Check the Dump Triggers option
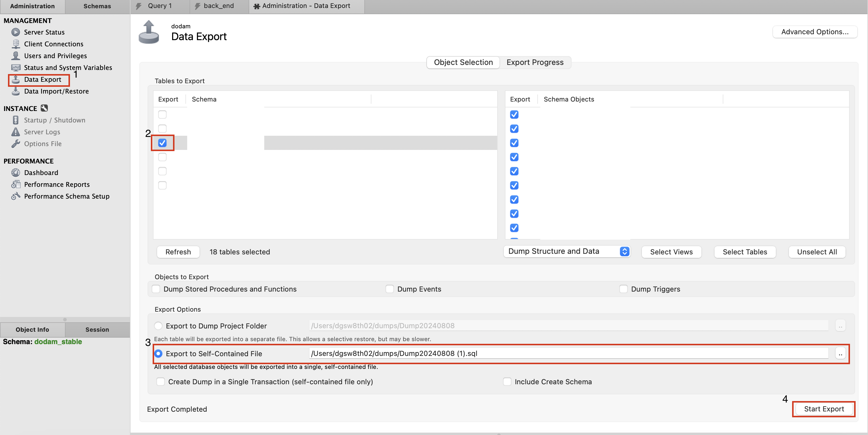 click(x=623, y=289)
